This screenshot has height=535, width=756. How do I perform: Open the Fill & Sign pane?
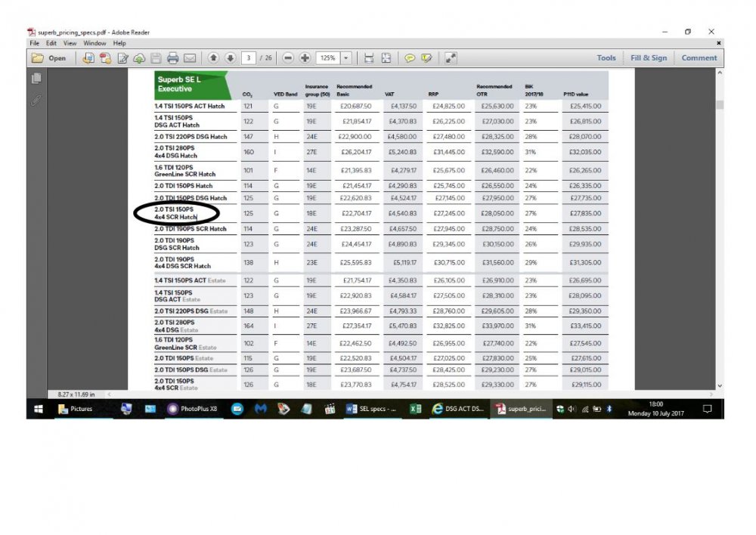649,58
